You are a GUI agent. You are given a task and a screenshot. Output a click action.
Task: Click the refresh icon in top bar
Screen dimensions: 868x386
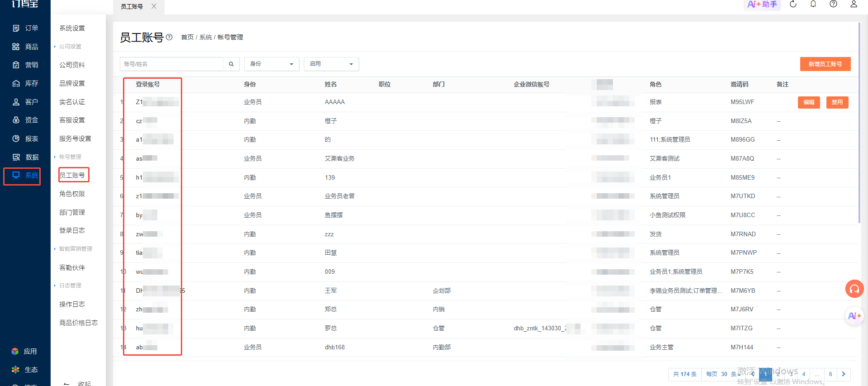pos(793,4)
